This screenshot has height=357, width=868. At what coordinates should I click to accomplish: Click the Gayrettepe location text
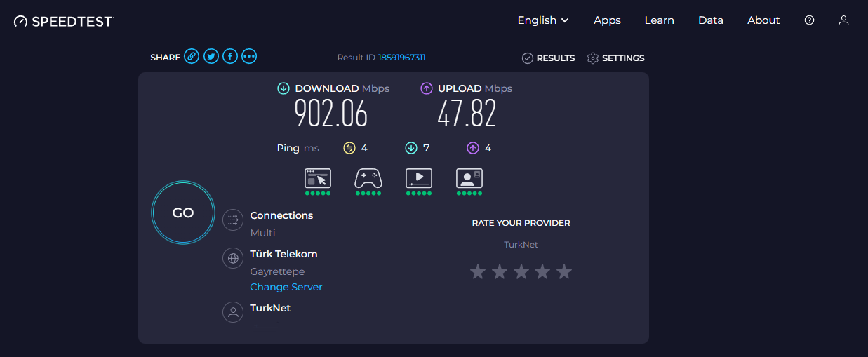(278, 271)
